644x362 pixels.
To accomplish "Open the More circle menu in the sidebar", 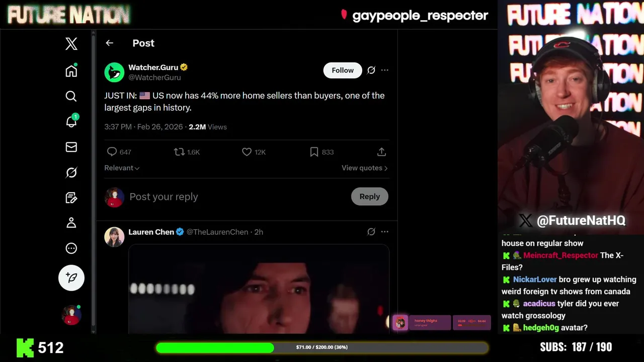I will 71,248.
